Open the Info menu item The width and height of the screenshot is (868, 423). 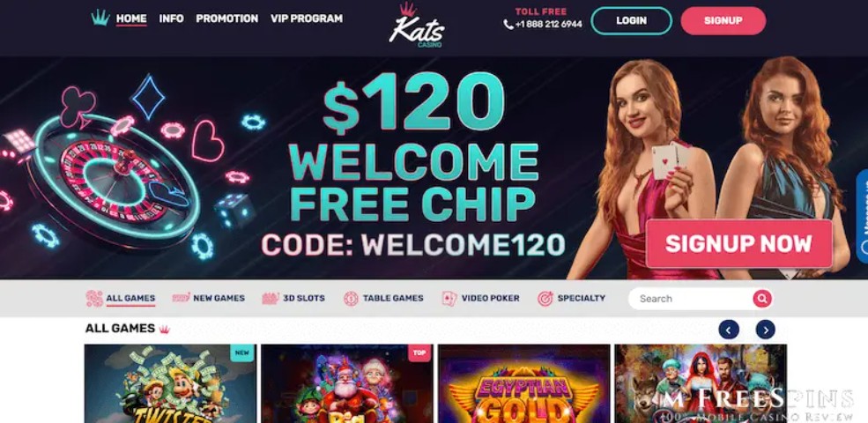pos(172,19)
